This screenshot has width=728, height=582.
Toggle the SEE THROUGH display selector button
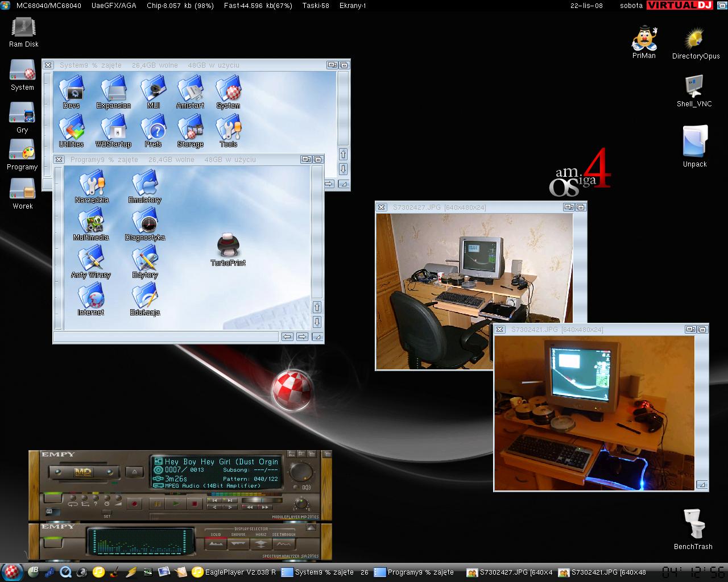tap(284, 544)
